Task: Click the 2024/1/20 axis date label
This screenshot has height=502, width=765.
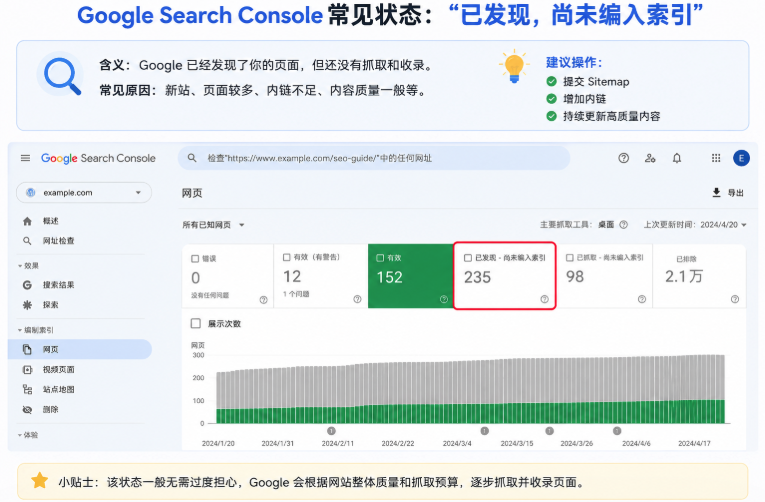Action: (218, 443)
